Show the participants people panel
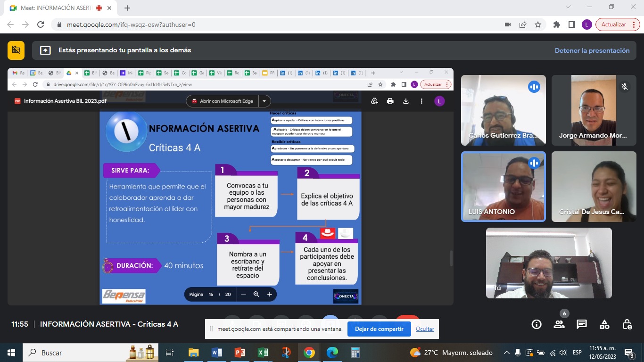The image size is (644, 362). click(559, 324)
